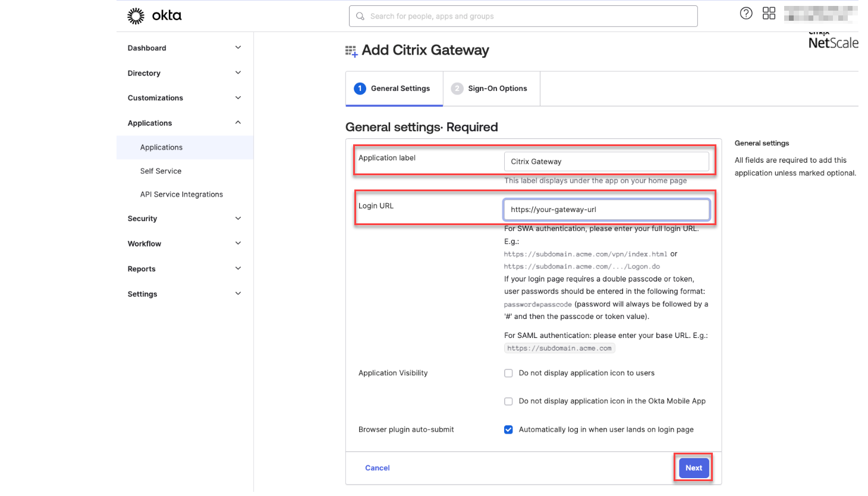Focus the people, apps and groups search box
Viewport: 868px width, 496px height.
click(523, 17)
